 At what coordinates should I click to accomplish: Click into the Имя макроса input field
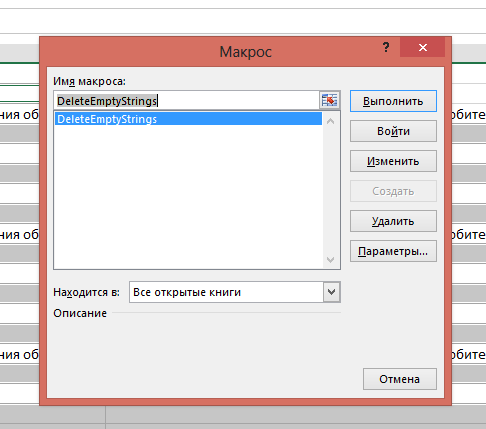click(x=187, y=101)
